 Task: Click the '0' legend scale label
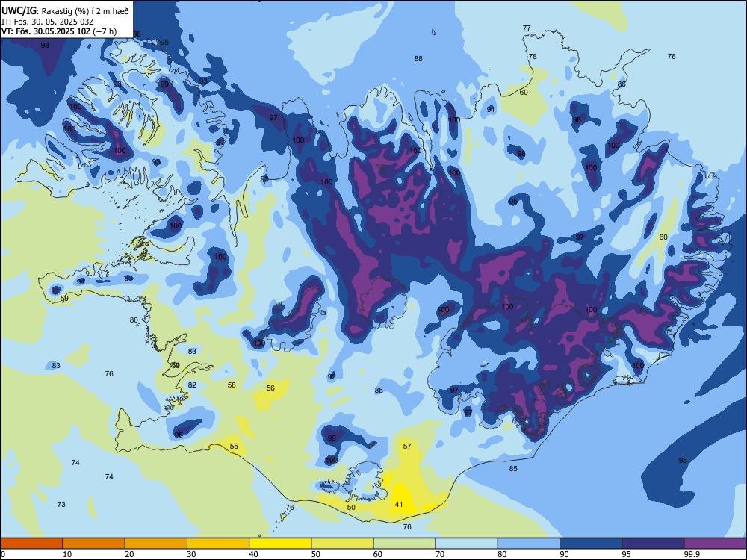tap(3, 554)
